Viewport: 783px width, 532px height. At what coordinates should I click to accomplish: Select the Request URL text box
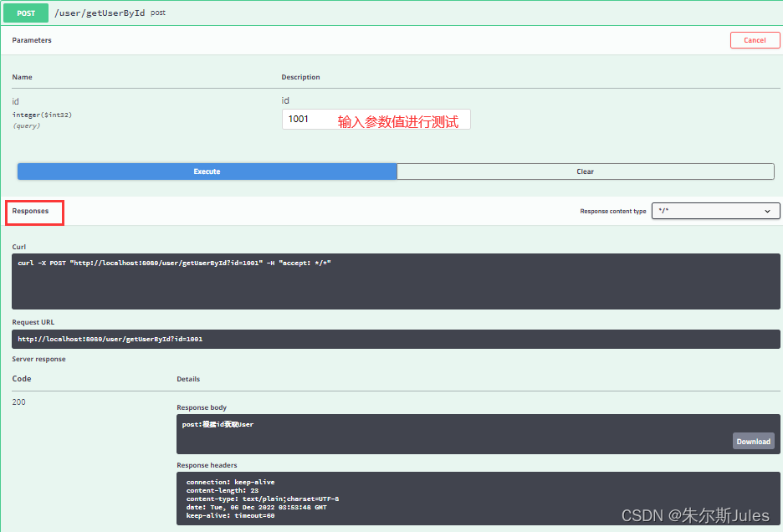point(396,339)
